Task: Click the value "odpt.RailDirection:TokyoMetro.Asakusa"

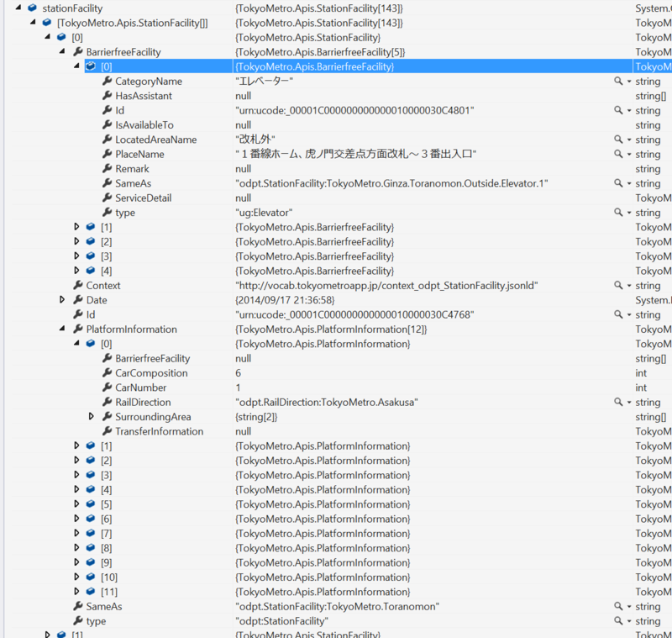Action: 327,402
